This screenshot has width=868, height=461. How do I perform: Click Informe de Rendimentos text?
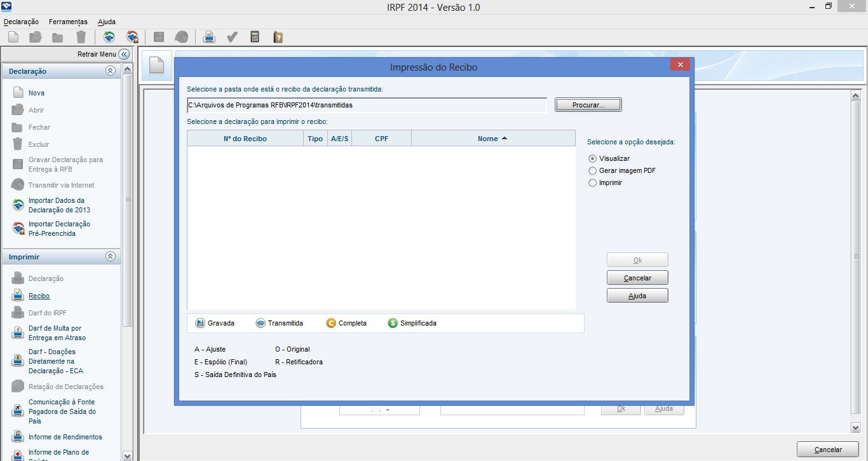(x=65, y=437)
